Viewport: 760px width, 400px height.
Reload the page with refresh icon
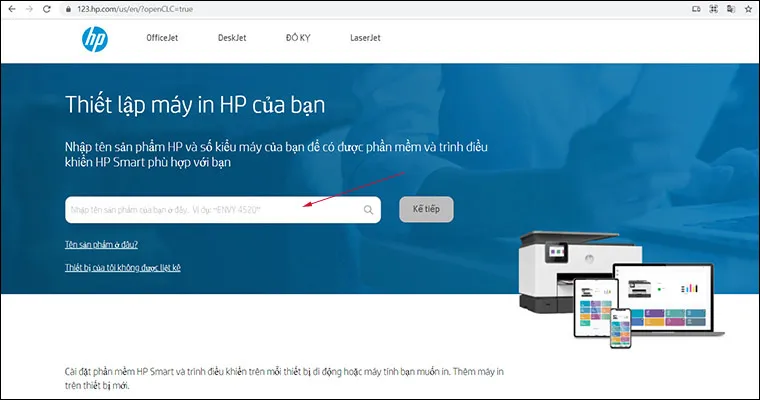(x=47, y=9)
